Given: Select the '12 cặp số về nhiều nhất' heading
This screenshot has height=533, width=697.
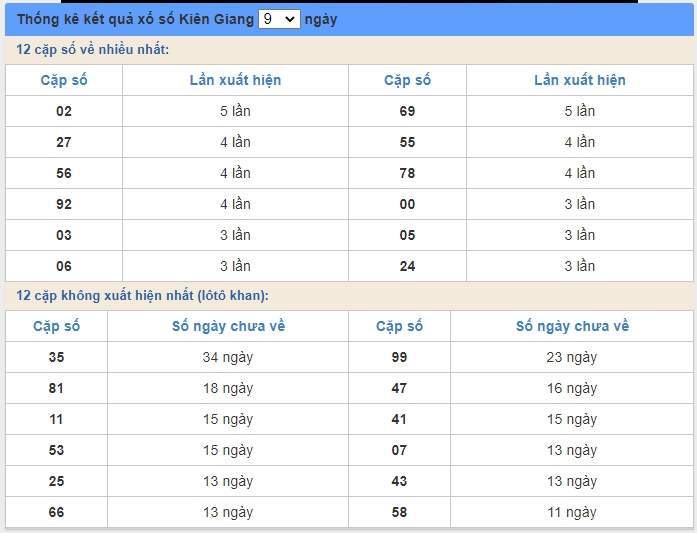Looking at the screenshot, I should click(x=93, y=50).
